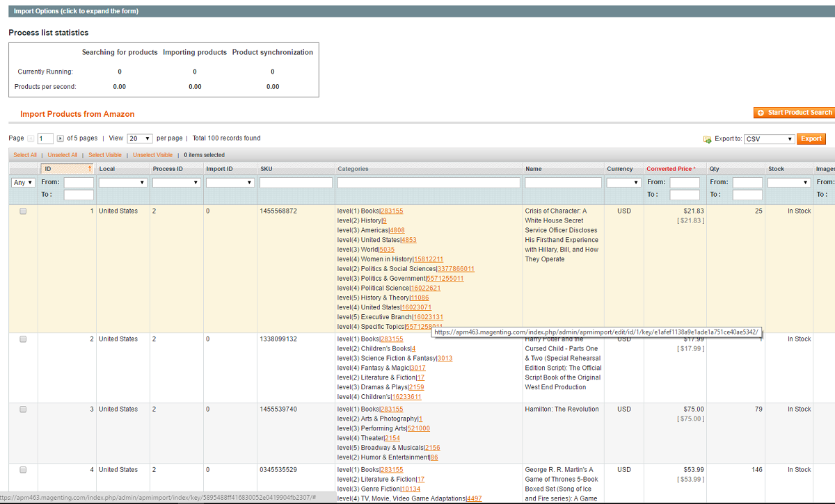
Task: Open World category link 5035
Action: coord(387,250)
